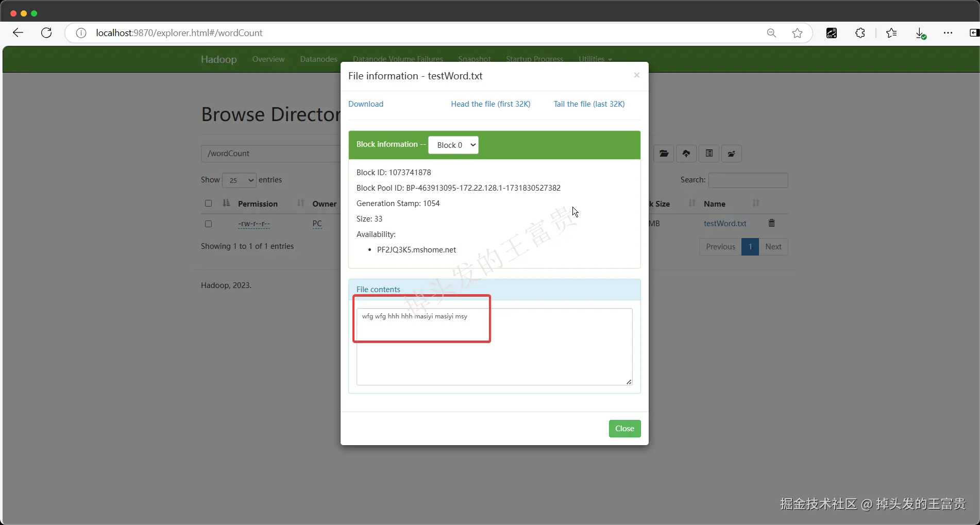Delete testWord.txt using the trash icon
Viewport: 980px width, 525px height.
click(x=771, y=223)
